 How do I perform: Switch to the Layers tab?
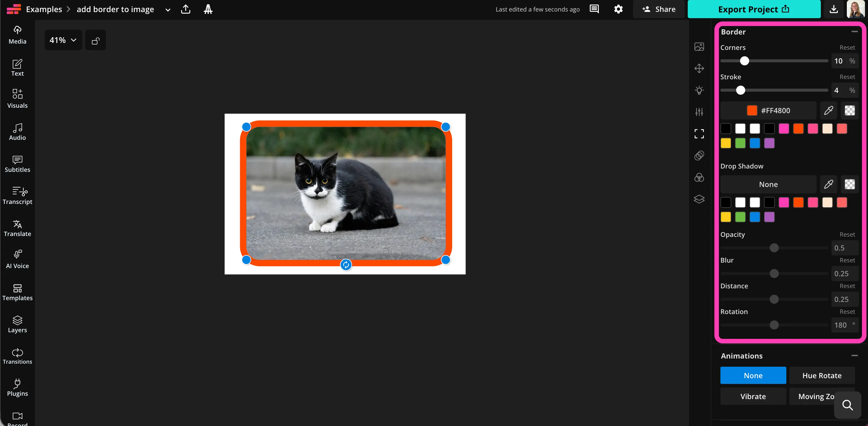point(18,325)
